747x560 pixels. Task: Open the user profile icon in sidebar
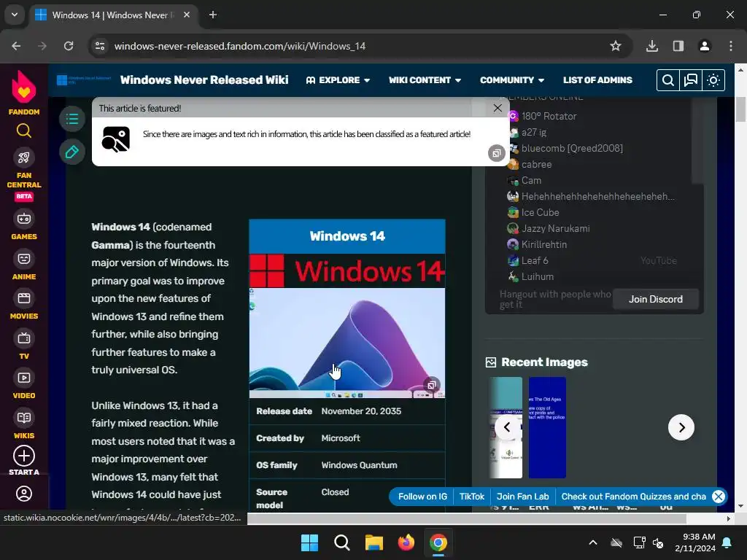[24, 494]
